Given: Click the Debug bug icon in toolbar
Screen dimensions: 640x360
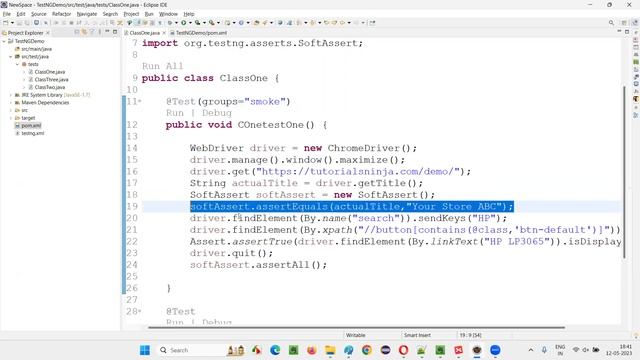Looking at the screenshot, I should pyautogui.click(x=169, y=23).
